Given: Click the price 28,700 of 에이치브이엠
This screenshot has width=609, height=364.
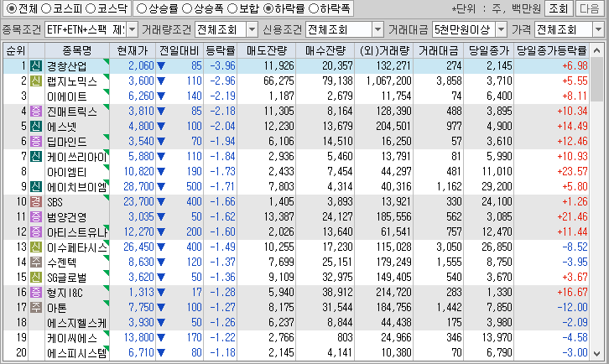Looking at the screenshot, I should pos(138,186).
